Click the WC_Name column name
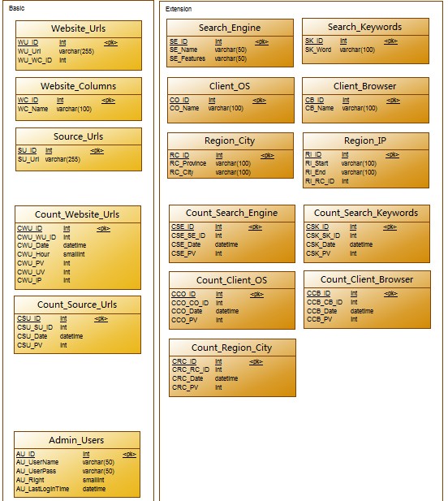The width and height of the screenshot is (448, 501). click(32, 109)
